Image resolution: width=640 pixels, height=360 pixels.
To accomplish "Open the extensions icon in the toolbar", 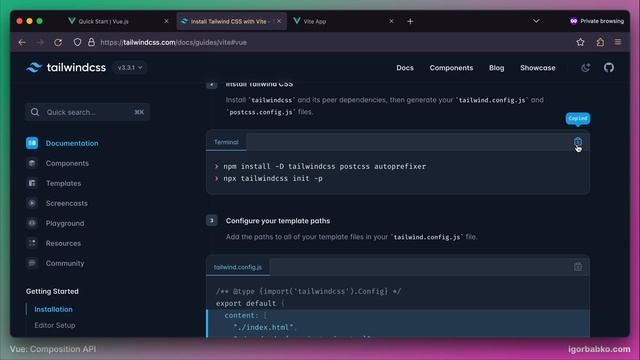I will [x=600, y=42].
